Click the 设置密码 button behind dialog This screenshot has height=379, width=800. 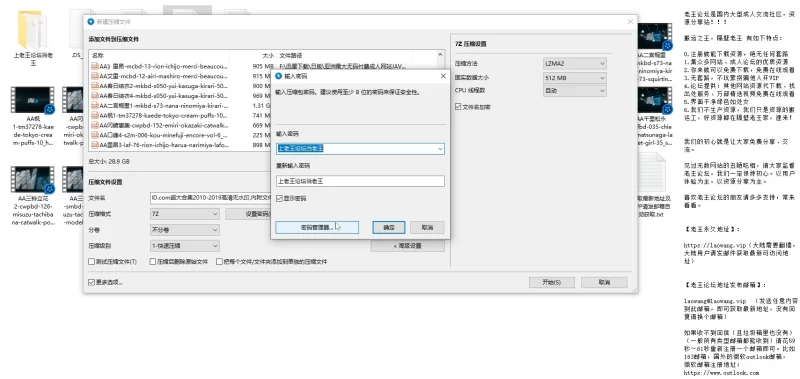[248, 214]
